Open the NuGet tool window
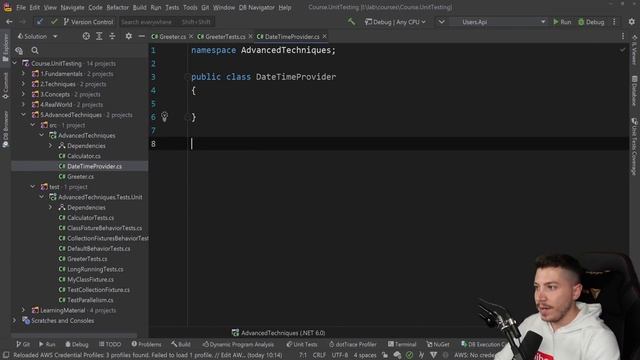 click(438, 344)
